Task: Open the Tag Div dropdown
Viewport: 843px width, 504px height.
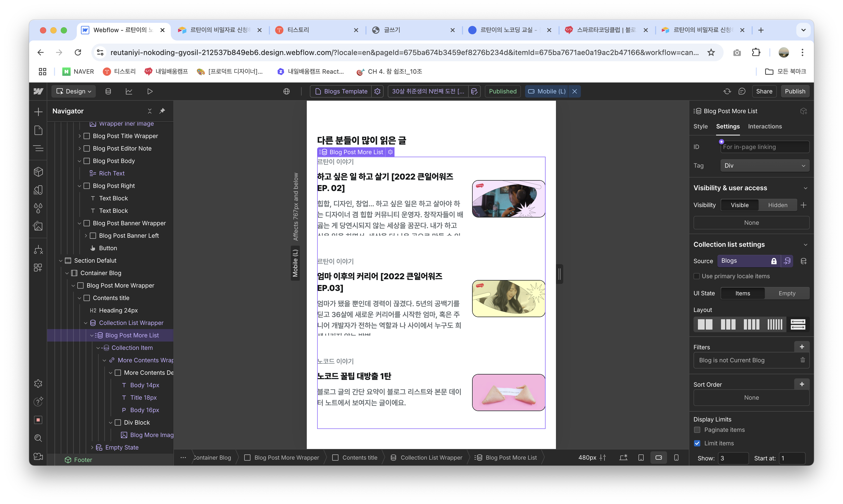Action: 765,166
